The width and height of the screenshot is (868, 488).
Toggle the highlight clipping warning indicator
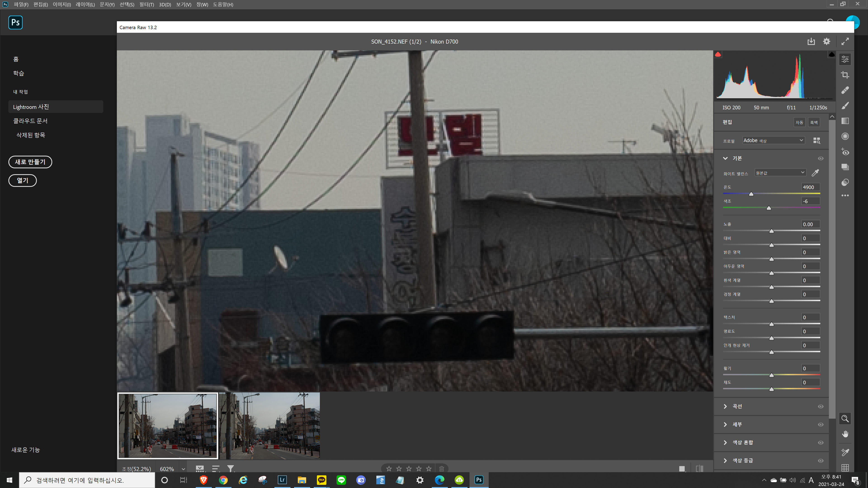click(x=831, y=54)
